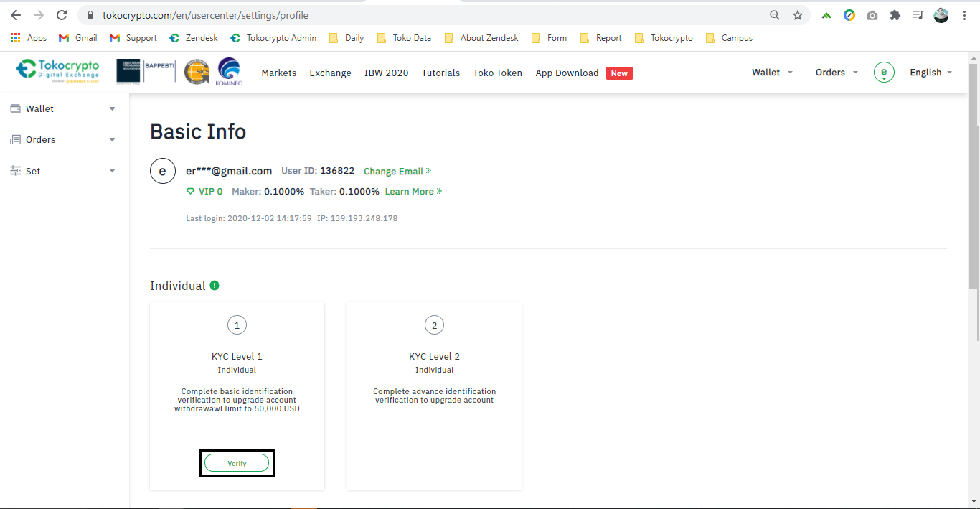Click the zoom magnifier icon in the address bar
Image resolution: width=980 pixels, height=509 pixels.
pos(775,15)
